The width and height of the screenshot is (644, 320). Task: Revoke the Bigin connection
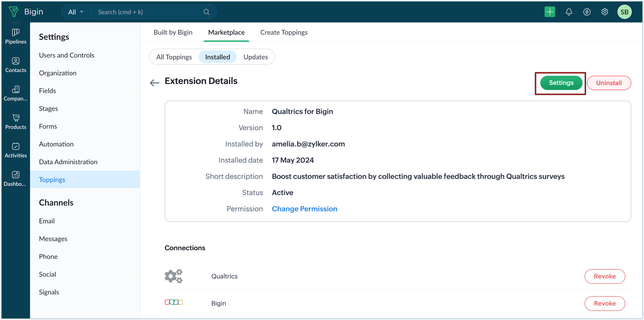604,303
